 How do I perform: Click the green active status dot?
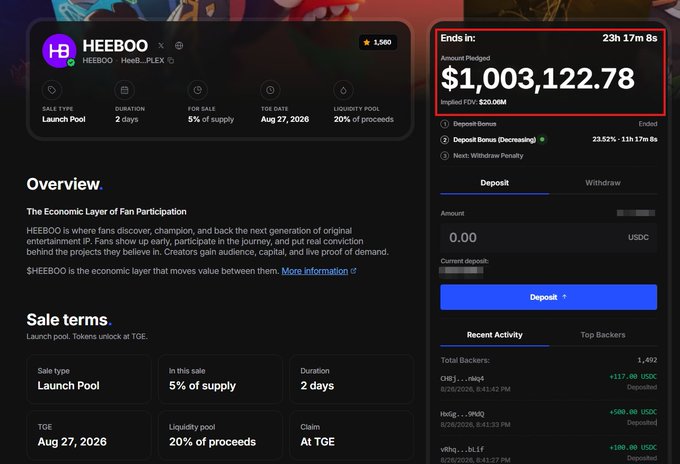point(542,139)
